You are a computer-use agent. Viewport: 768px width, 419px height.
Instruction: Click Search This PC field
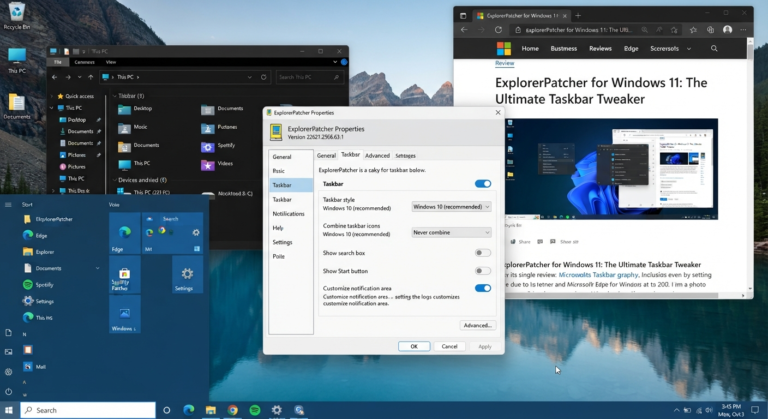coord(310,77)
